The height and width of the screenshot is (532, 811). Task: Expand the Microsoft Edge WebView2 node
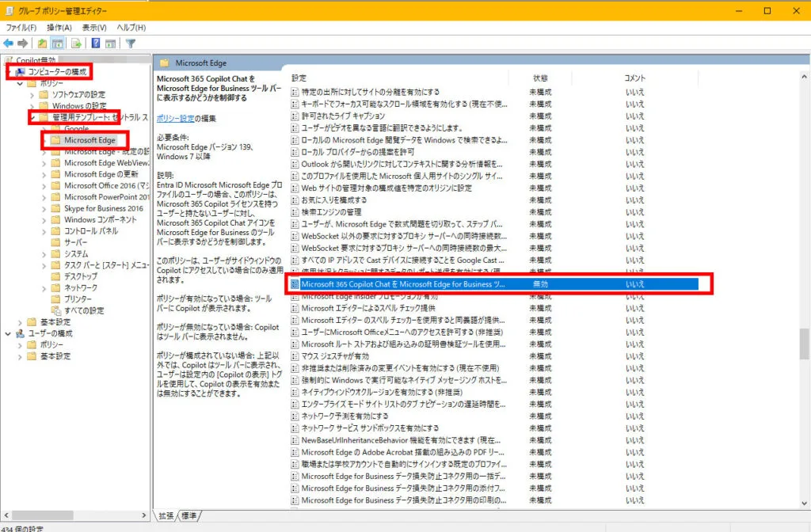[x=44, y=163]
